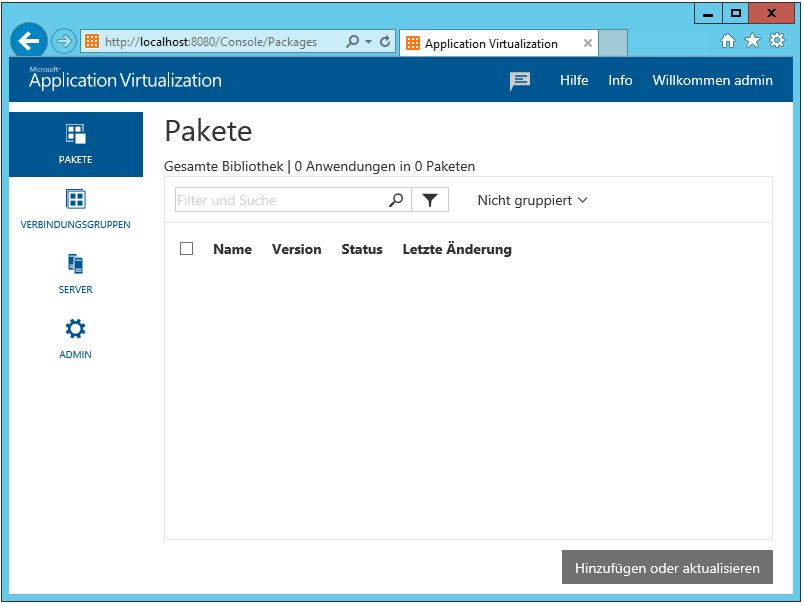Click the filter funnel icon
This screenshot has height=606, width=804.
430,200
